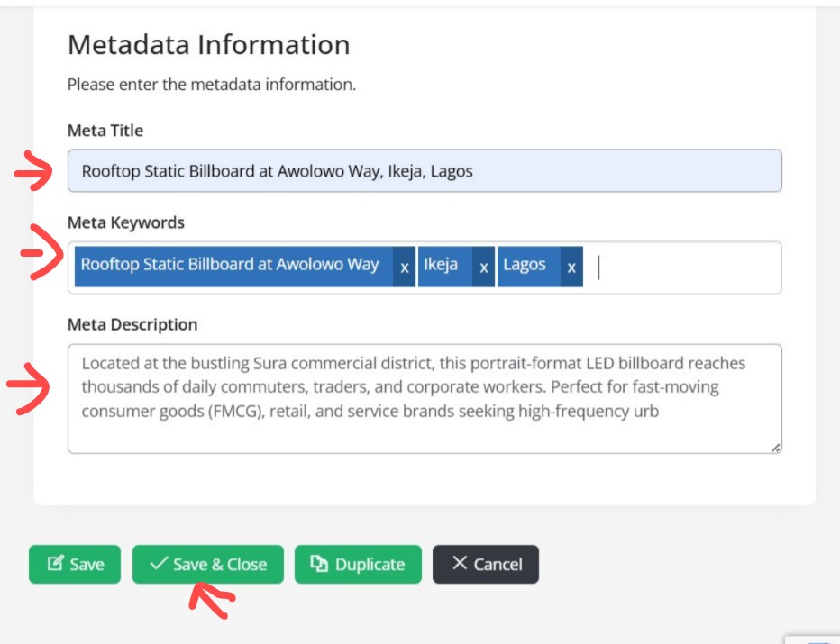840x644 pixels.
Task: Cancel editing with the dark Cancel button
Action: pyautogui.click(x=486, y=564)
